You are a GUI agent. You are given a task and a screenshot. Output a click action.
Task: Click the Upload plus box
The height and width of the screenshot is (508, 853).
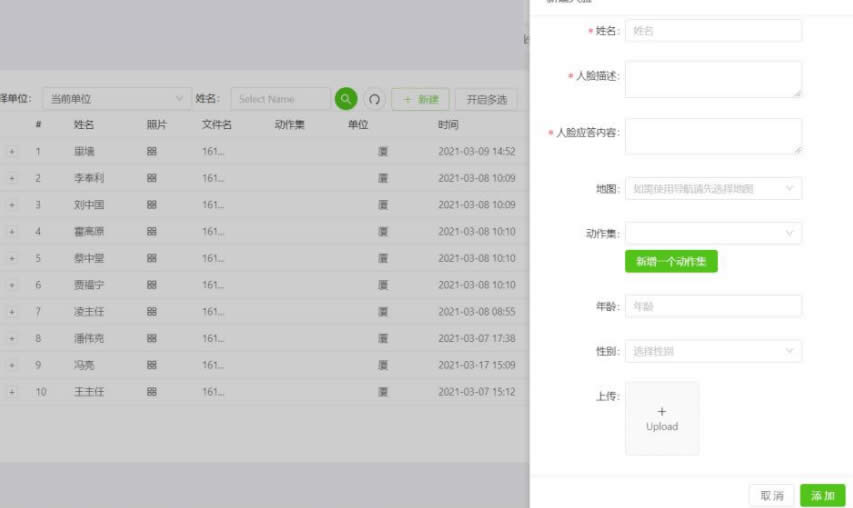[662, 418]
